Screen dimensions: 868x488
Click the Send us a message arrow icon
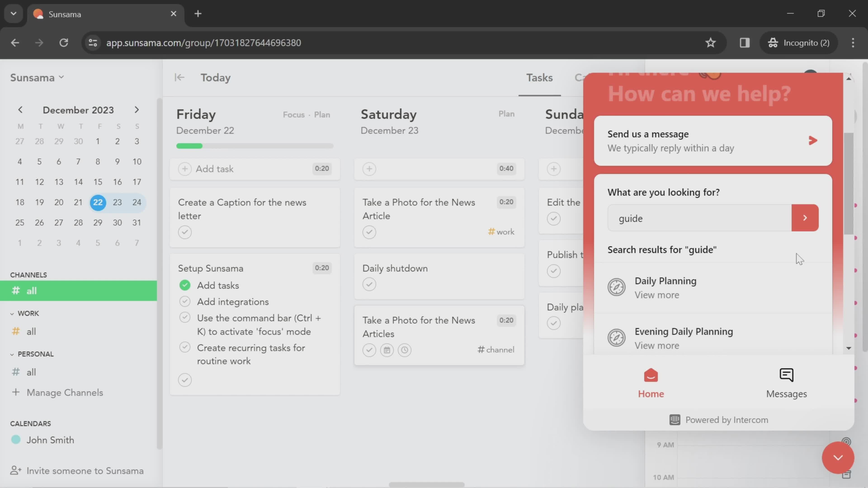(812, 140)
